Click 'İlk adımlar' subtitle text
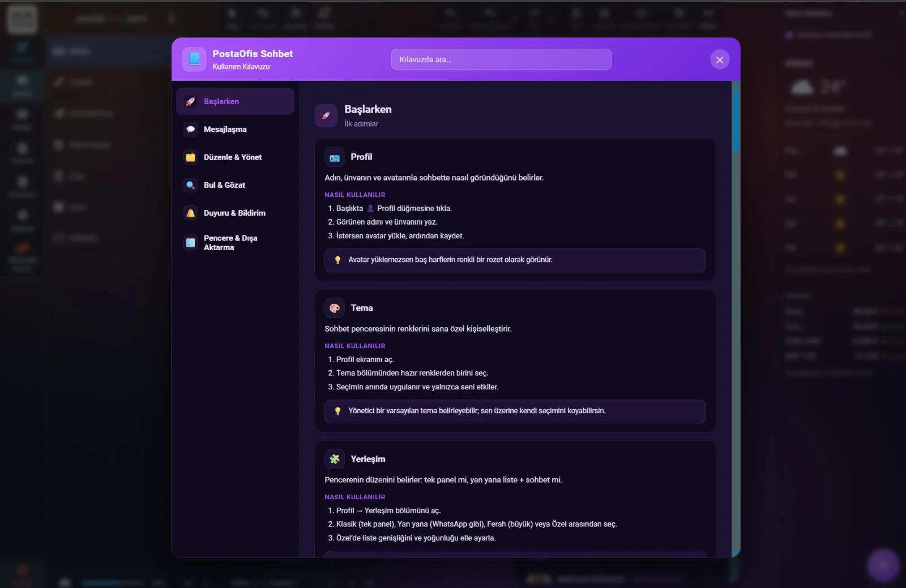The image size is (906, 588). click(361, 124)
